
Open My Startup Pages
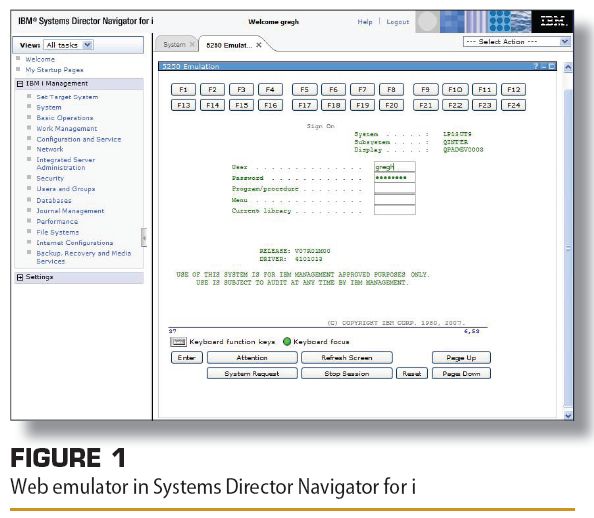[54, 70]
